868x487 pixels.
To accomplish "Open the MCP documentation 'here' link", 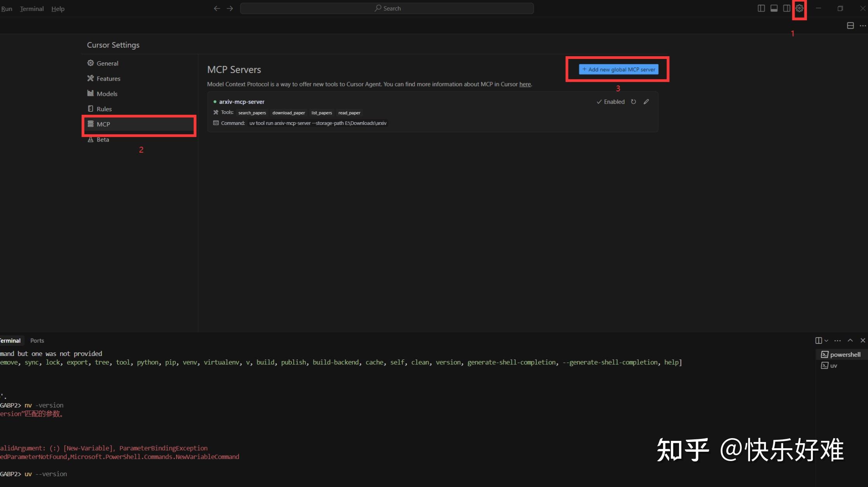I will pyautogui.click(x=525, y=84).
